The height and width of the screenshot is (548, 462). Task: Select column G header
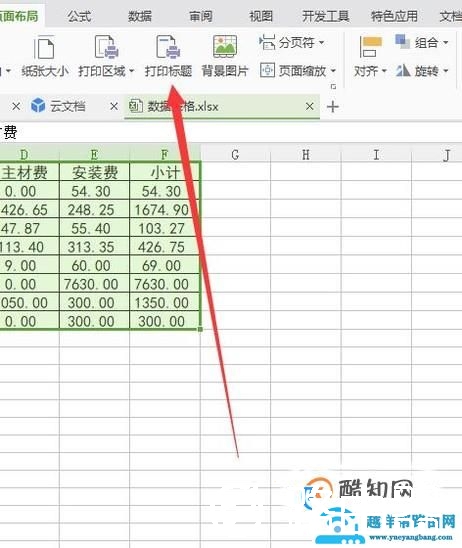pyautogui.click(x=236, y=154)
